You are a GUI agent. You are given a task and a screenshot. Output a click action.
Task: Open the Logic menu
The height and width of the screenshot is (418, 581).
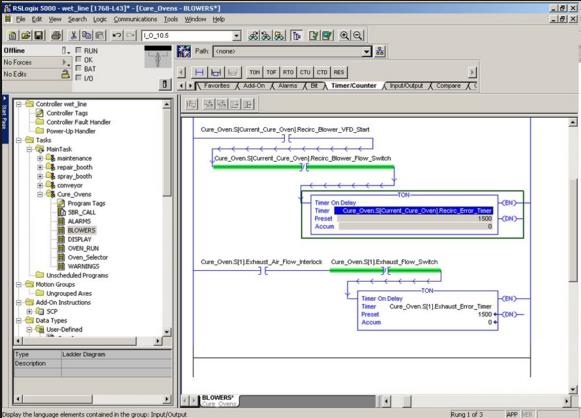tap(100, 19)
